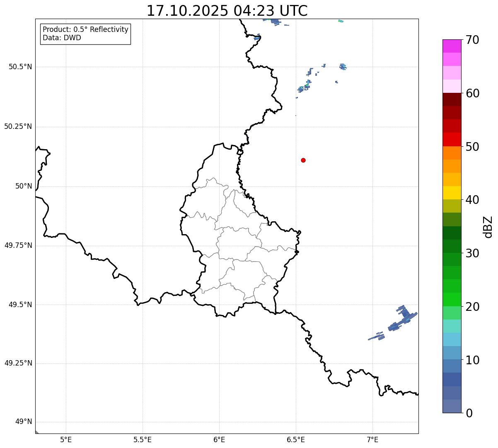This screenshot has width=498, height=448.
Task: Pick the bright red colorbar swatch near 50
Action: [x=452, y=139]
